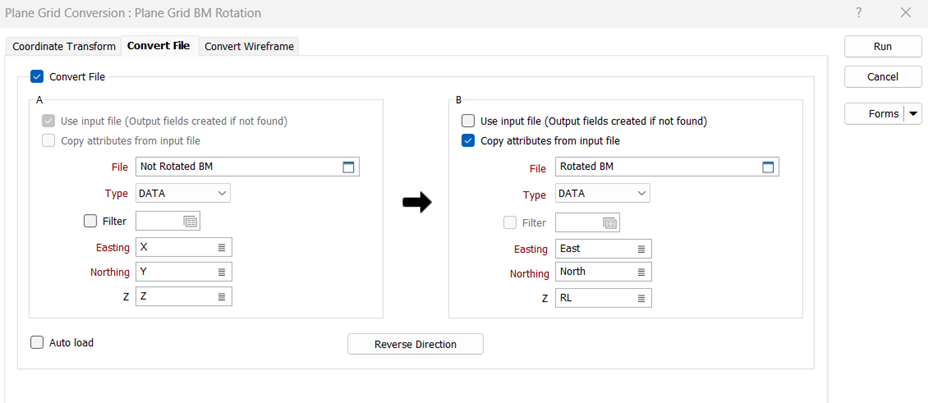Expand Type DATA dropdown in section B
This screenshot has height=403, width=928.
pyautogui.click(x=642, y=194)
